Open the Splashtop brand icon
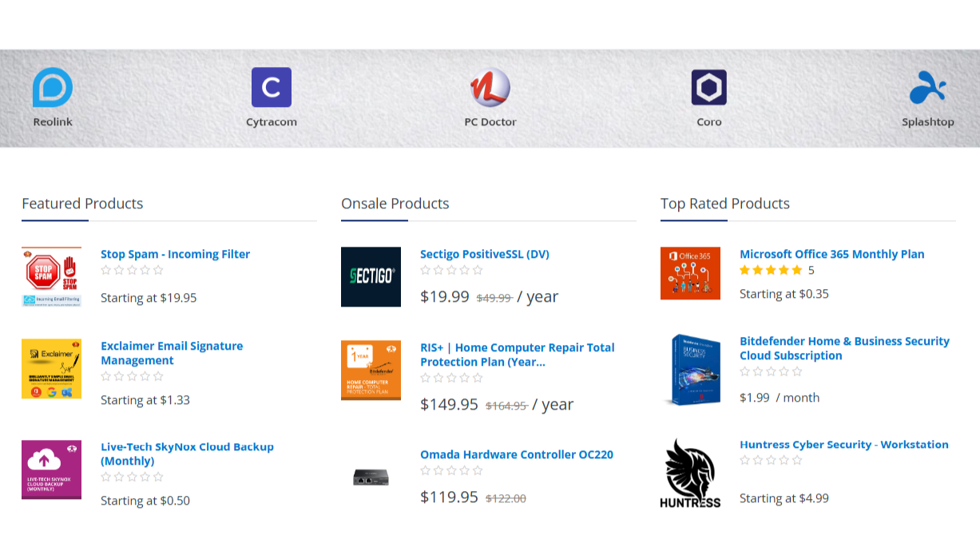 (x=928, y=87)
